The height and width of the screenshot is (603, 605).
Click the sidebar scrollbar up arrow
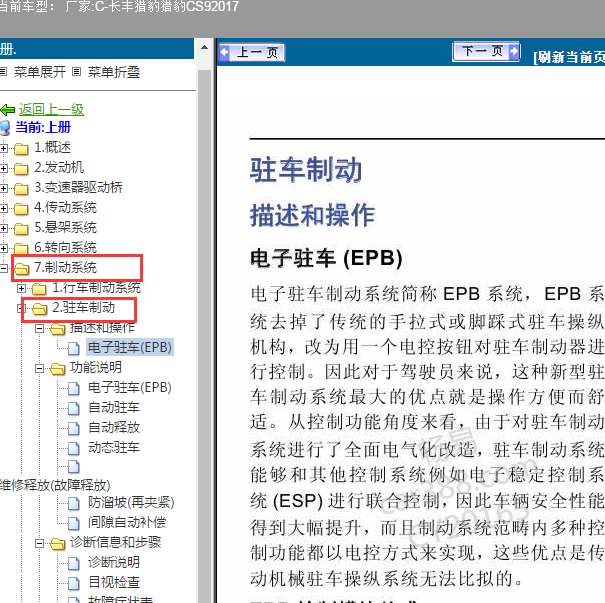coord(204,48)
